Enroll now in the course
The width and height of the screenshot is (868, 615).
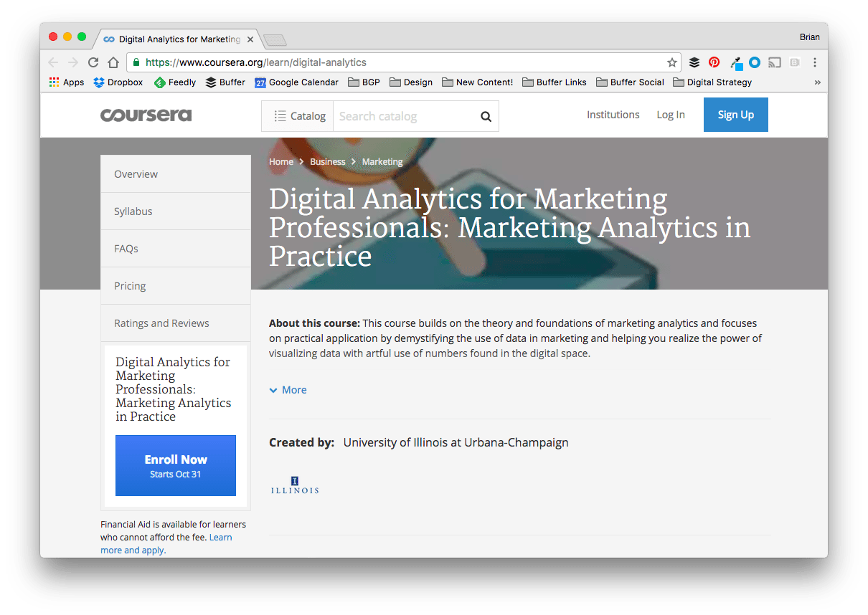click(x=175, y=465)
